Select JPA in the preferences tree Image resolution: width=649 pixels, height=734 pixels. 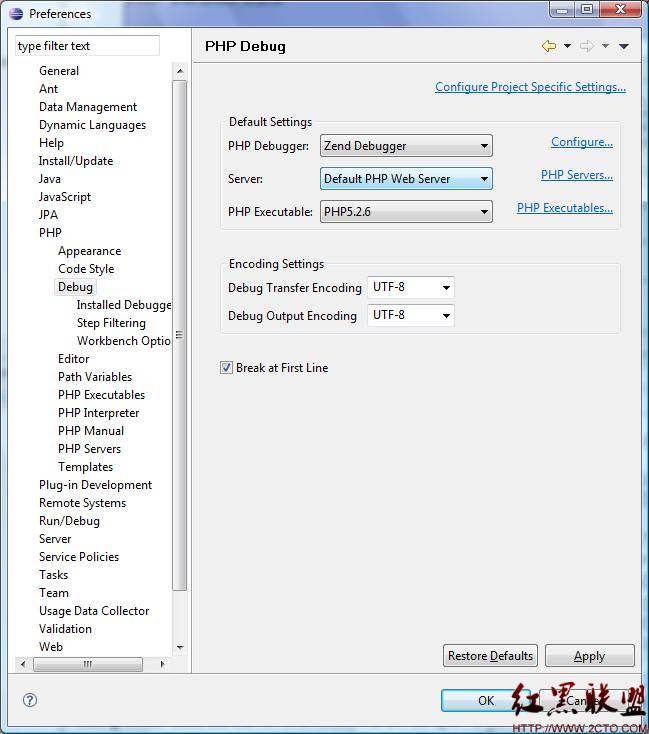pyautogui.click(x=48, y=215)
